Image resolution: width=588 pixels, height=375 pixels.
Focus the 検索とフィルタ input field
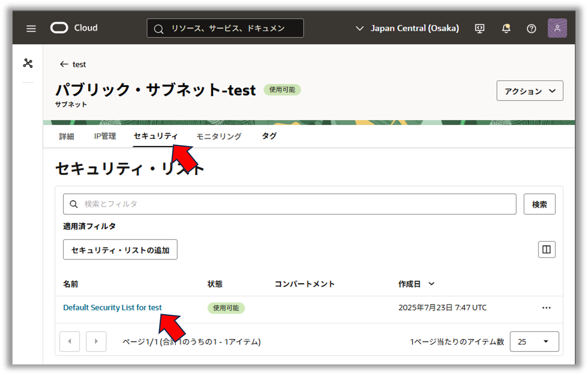tap(290, 204)
